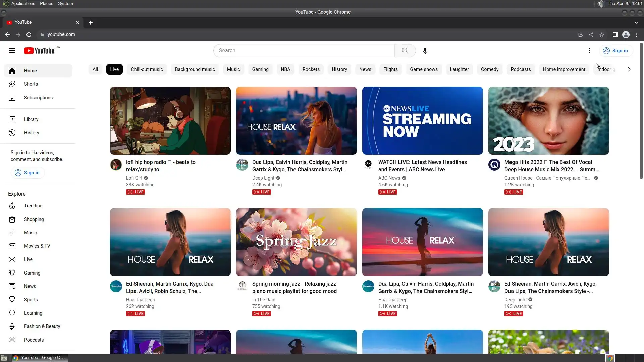Viewport: 644px width, 362px height.
Task: Click the YouTube logo
Action: [x=39, y=51]
